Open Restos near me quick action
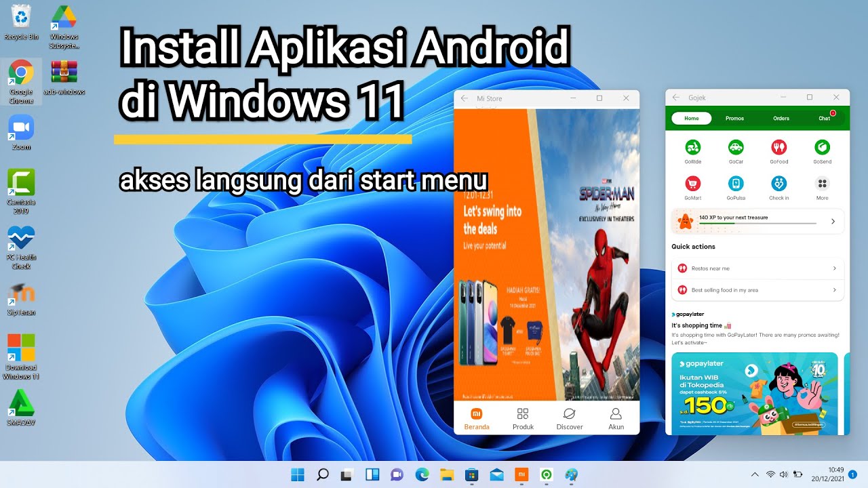Viewport: 868px width, 488px height. (x=757, y=268)
